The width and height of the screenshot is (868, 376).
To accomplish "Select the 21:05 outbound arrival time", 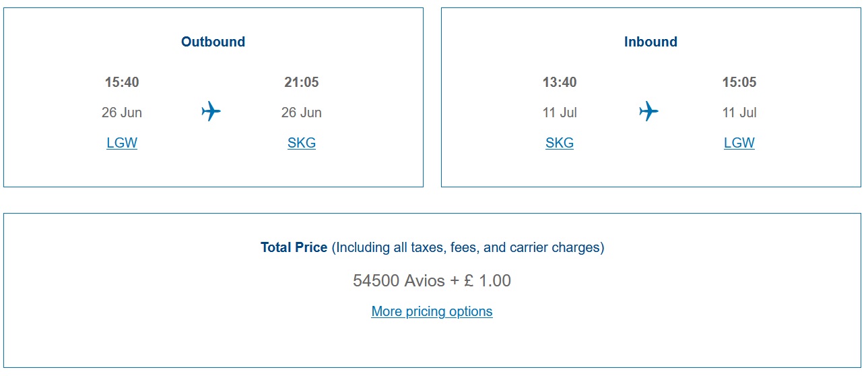I will coord(302,82).
